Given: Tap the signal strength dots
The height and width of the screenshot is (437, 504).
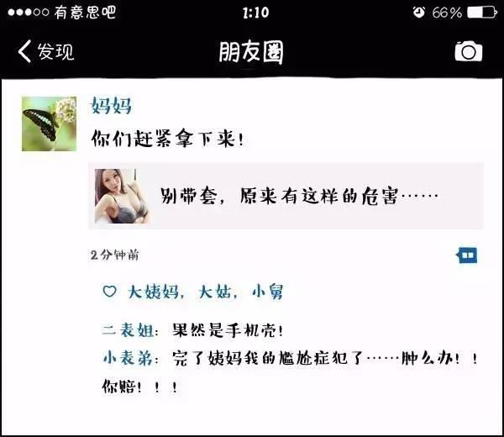Looking at the screenshot, I should point(29,13).
